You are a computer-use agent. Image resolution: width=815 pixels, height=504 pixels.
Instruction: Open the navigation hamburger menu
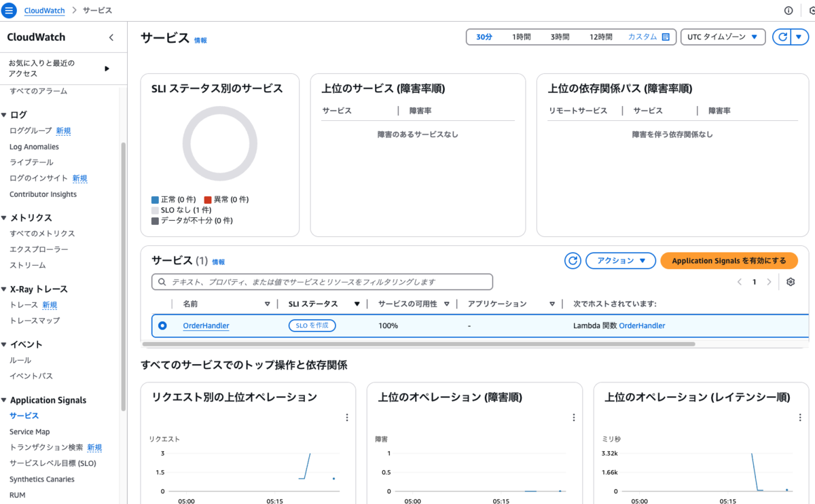9,10
